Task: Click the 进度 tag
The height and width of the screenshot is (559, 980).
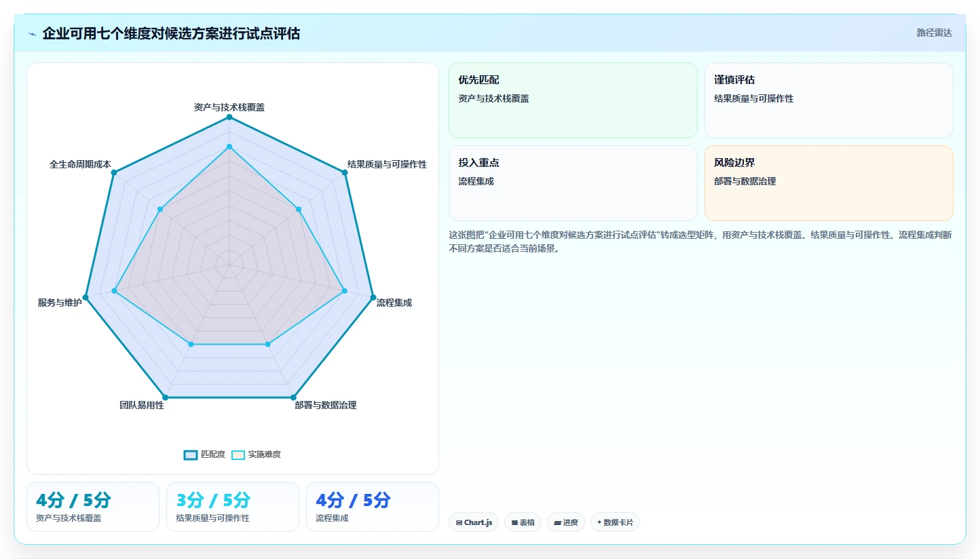Action: click(x=565, y=522)
